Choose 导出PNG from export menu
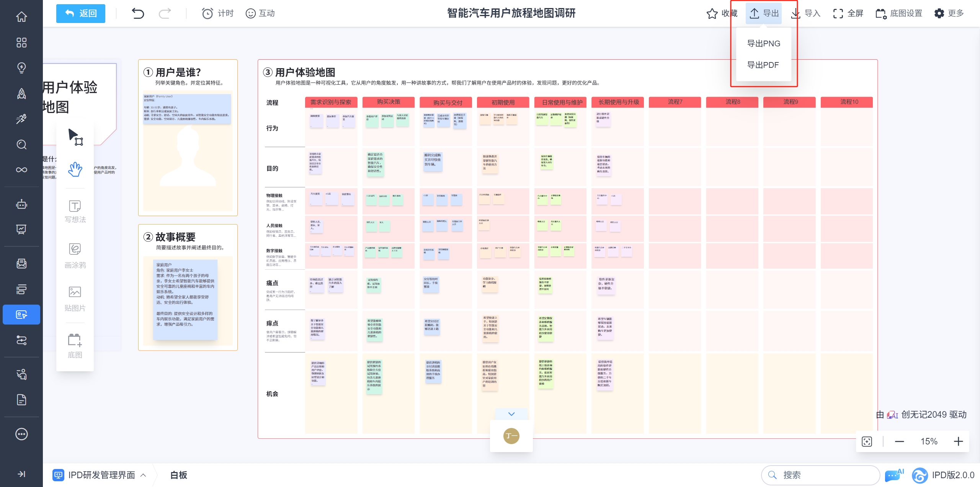 point(763,44)
